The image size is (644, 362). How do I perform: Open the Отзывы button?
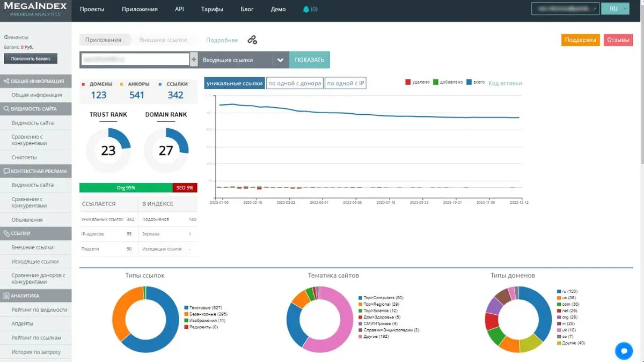618,40
